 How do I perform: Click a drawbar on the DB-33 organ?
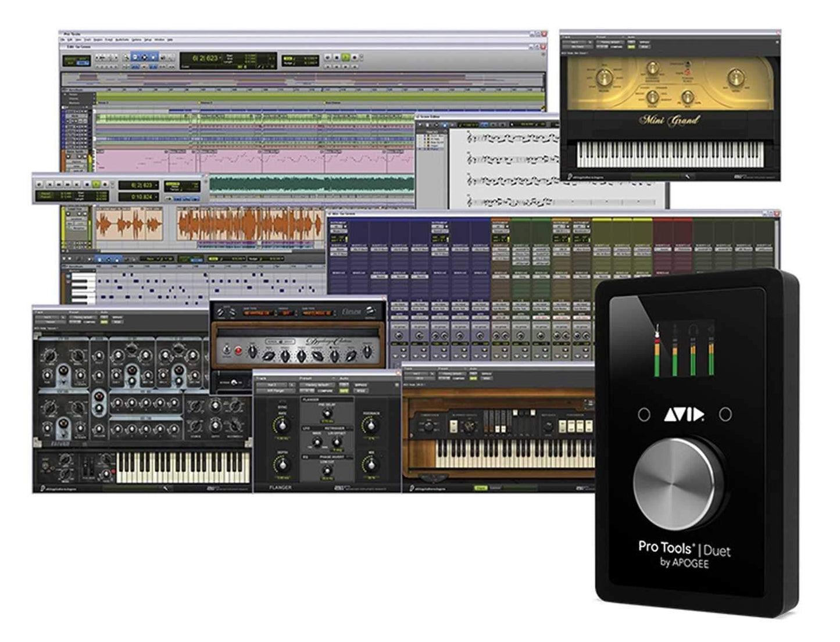[498, 429]
